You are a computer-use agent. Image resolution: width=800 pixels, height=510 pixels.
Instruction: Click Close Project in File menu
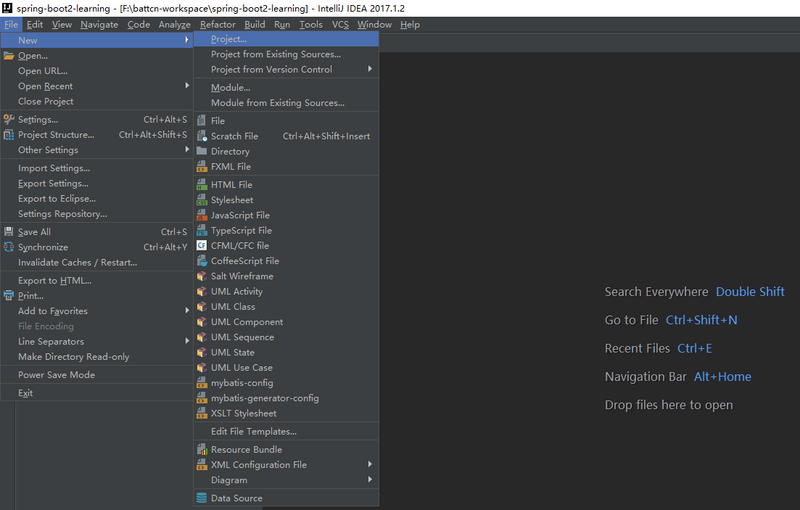click(97, 101)
